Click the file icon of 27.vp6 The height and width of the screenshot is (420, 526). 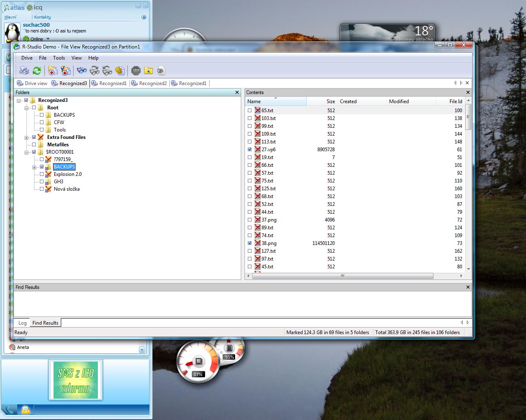257,150
